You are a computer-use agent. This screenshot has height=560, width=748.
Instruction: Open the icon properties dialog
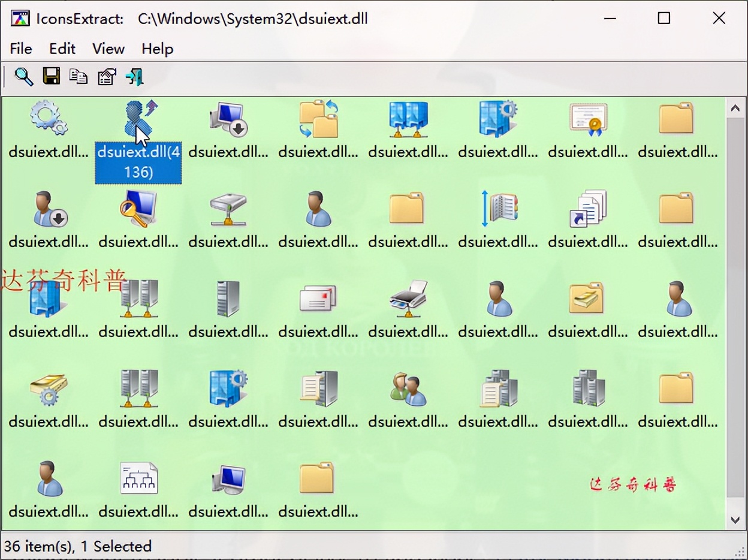click(106, 76)
